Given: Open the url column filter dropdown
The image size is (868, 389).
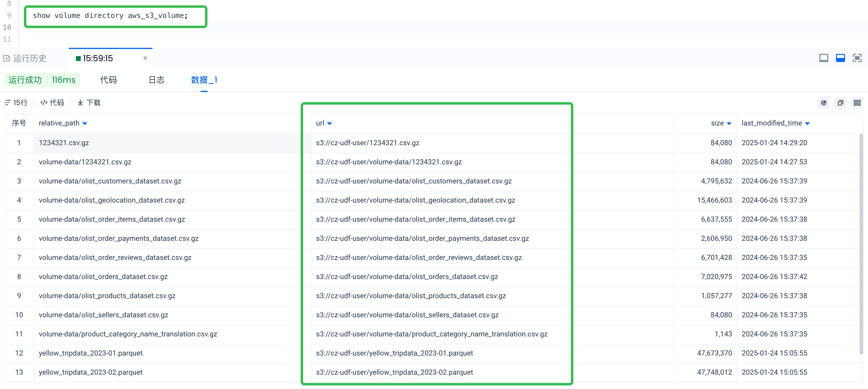Looking at the screenshot, I should point(330,124).
